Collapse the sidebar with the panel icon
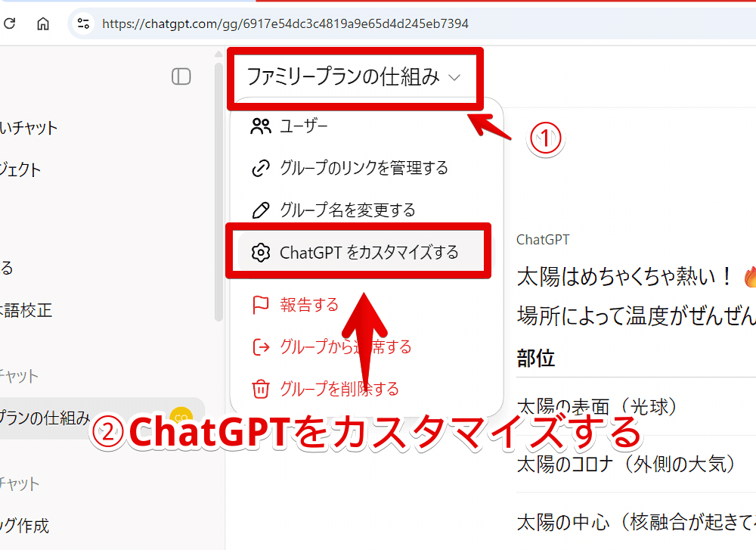The height and width of the screenshot is (550, 756). pyautogui.click(x=181, y=76)
